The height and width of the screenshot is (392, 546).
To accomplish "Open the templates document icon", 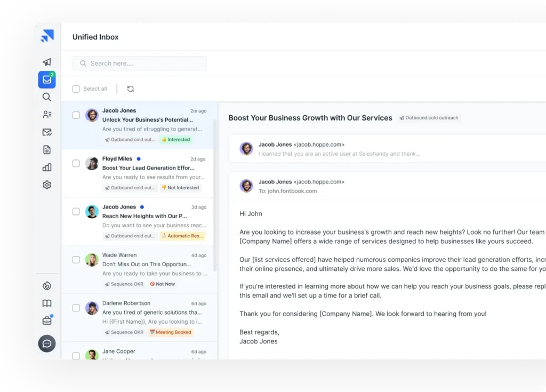I will tap(47, 150).
